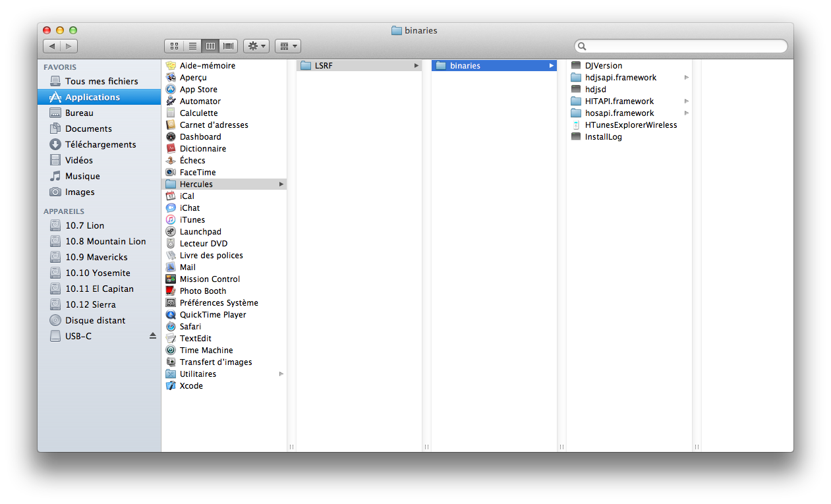The height and width of the screenshot is (504, 831).
Task: Expand hosapi.framework folder arrow
Action: click(687, 113)
